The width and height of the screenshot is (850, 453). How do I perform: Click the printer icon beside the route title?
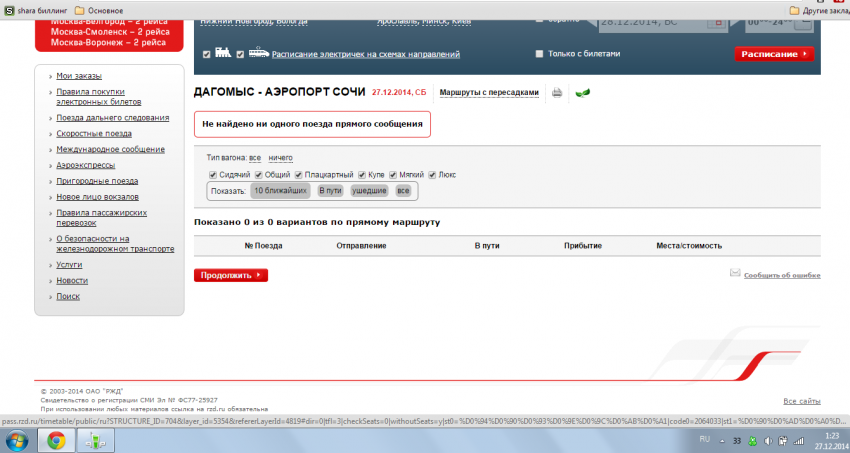click(557, 93)
